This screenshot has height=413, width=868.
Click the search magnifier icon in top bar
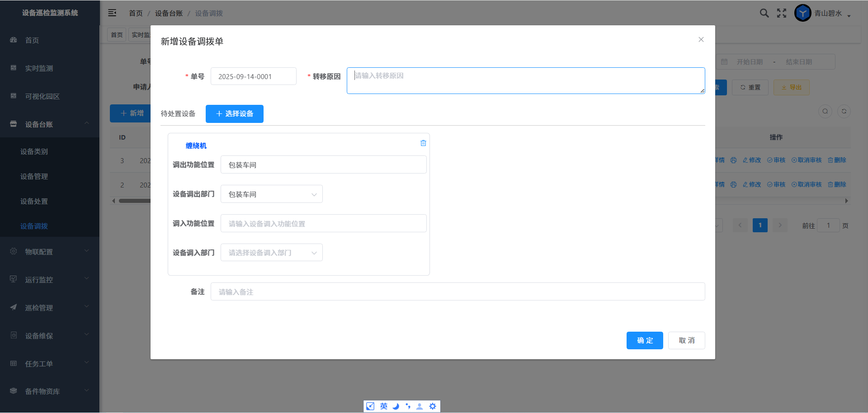point(764,13)
